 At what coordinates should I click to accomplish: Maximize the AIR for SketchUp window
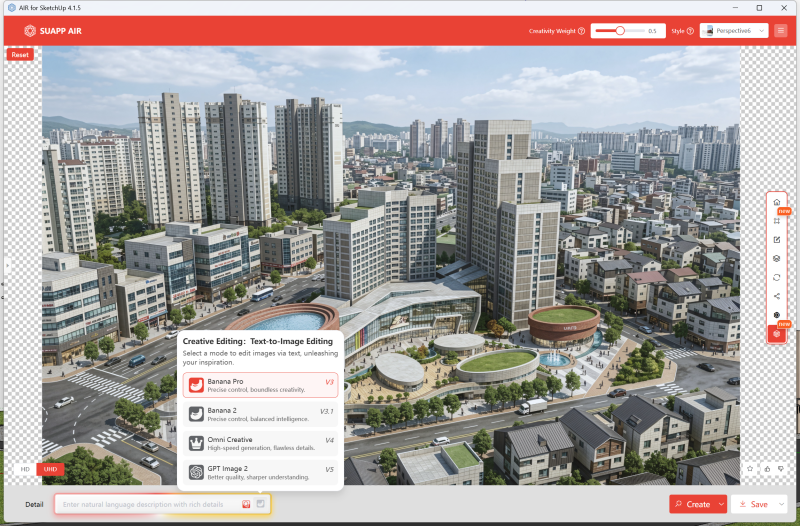[x=759, y=8]
